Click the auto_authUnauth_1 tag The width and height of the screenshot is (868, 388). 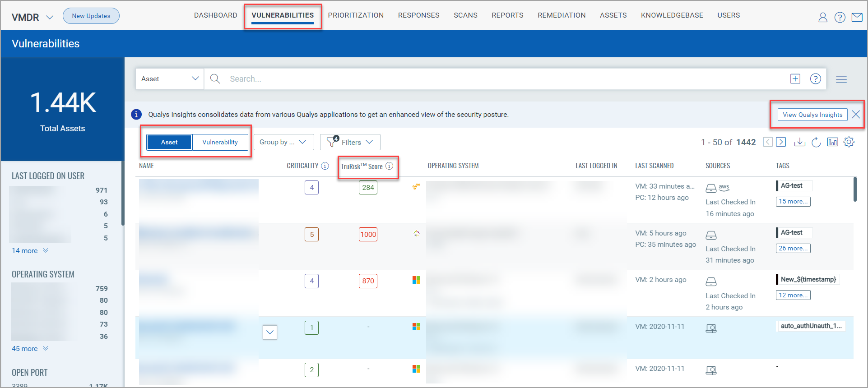811,326
